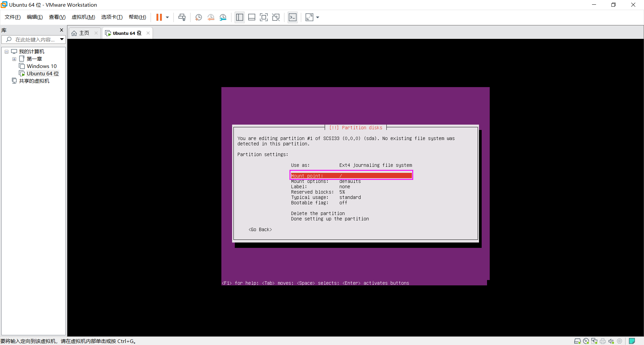Select the Ubuntu 64 位 tab
The height and width of the screenshot is (345, 644).
[127, 33]
